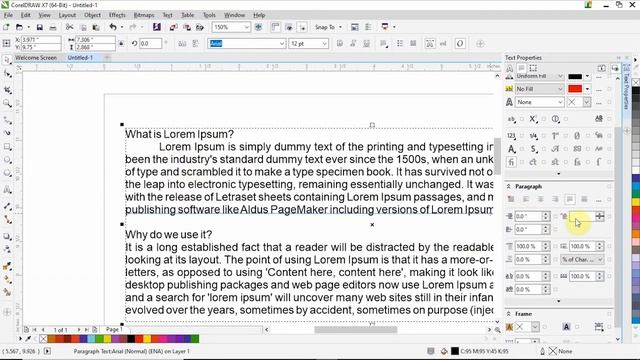640x360 pixels.
Task: Click the black text fill color swatch
Action: pyautogui.click(x=575, y=76)
